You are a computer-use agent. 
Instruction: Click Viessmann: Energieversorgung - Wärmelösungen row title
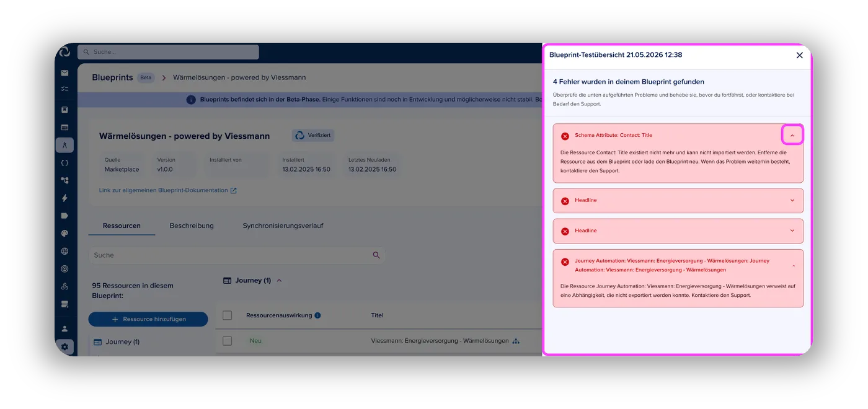[x=440, y=341]
